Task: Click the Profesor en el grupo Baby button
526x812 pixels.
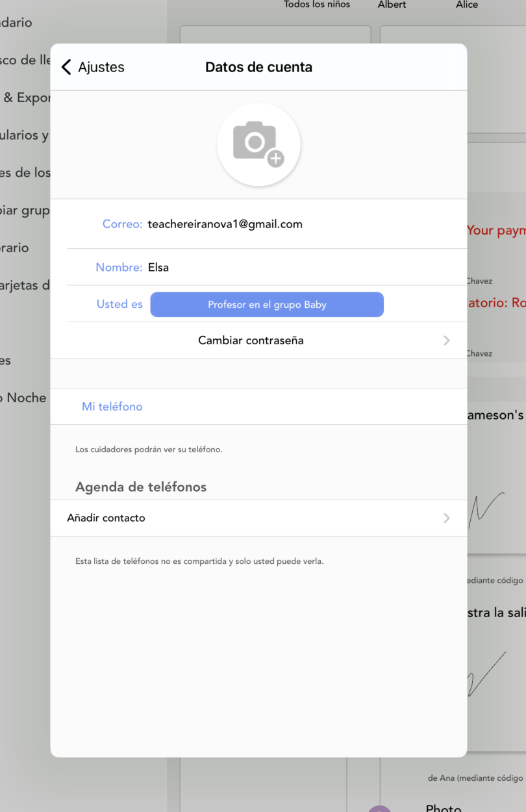Action: [x=267, y=305]
